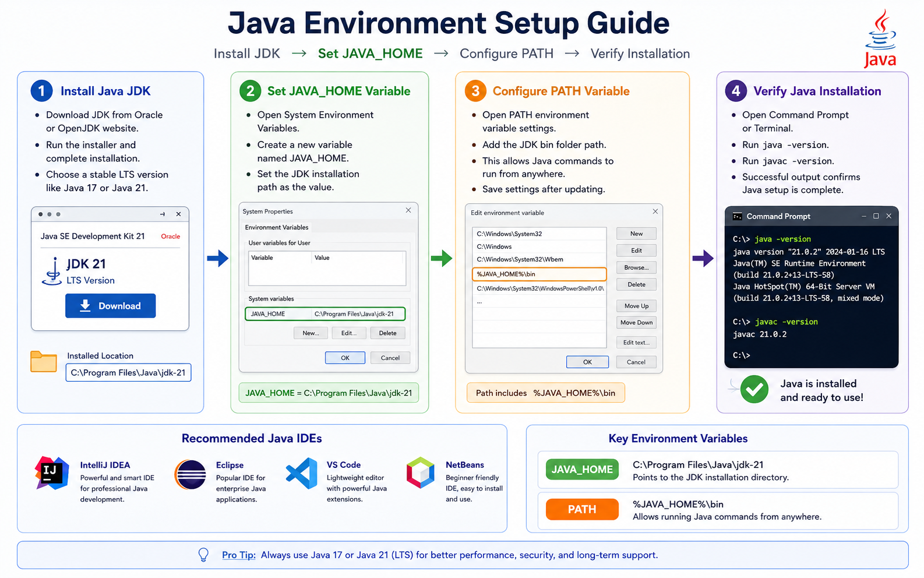Click the green checkmark success icon
Image resolution: width=924 pixels, height=578 pixels.
(x=754, y=389)
